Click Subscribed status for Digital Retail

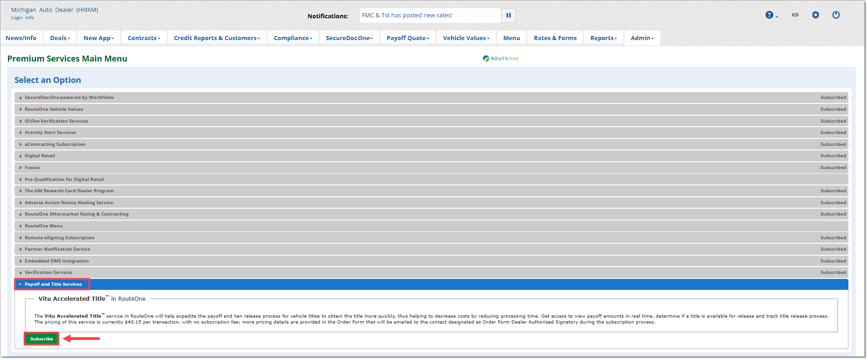[833, 156]
